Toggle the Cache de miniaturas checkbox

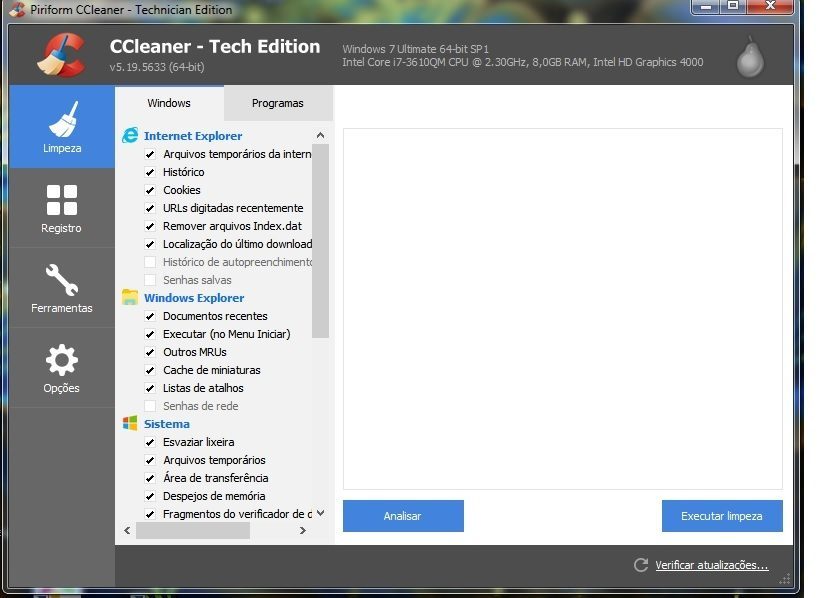(150, 370)
